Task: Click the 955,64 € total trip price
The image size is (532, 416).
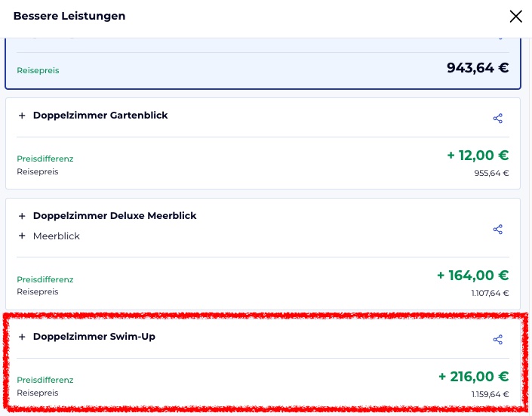Action: (491, 173)
